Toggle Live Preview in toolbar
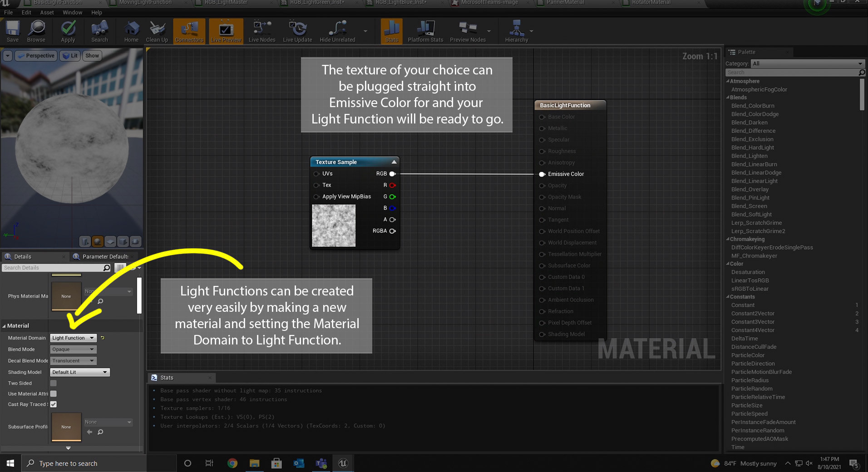The width and height of the screenshot is (868, 472). (226, 31)
